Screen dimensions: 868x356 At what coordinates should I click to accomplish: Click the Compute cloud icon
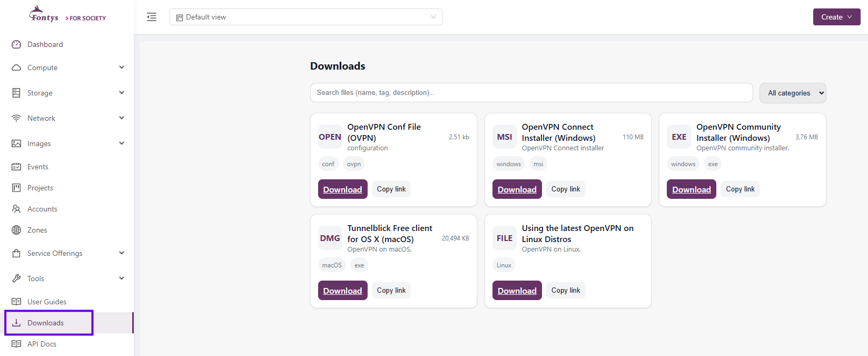[16, 68]
